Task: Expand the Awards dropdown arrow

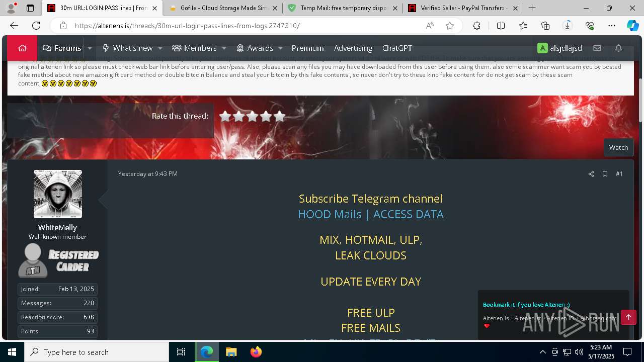Action: [x=280, y=48]
